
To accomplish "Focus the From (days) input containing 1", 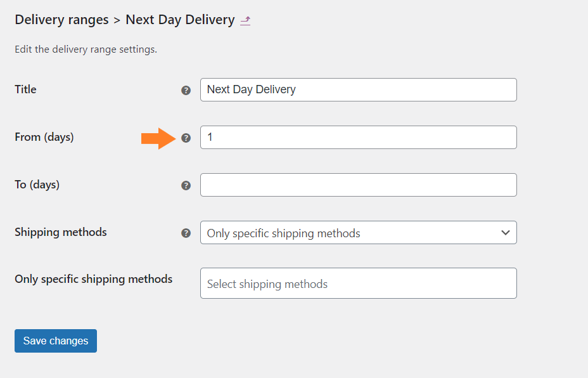I will pos(359,138).
